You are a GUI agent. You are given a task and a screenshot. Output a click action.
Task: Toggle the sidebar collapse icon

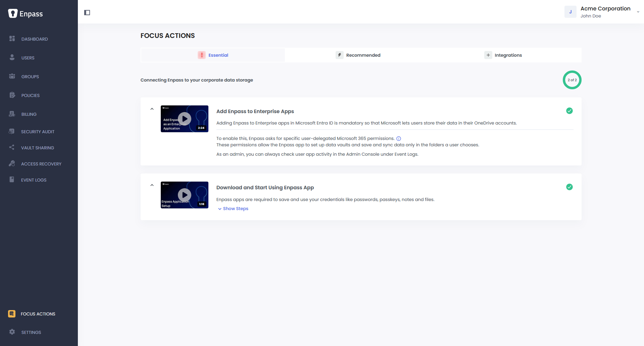[87, 12]
